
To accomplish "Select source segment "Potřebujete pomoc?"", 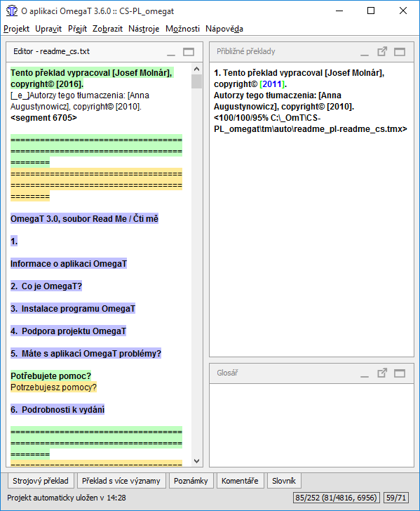I will coord(50,376).
